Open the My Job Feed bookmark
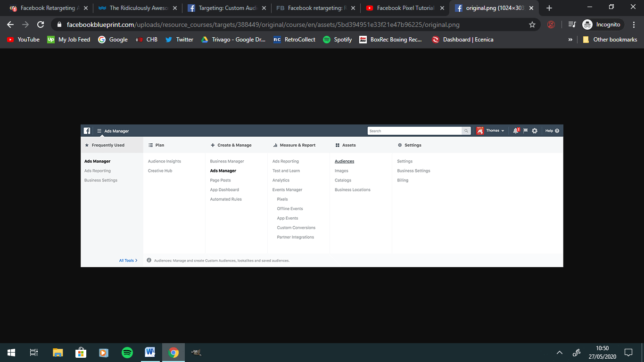Viewport: 644px width, 362px height. [x=69, y=40]
